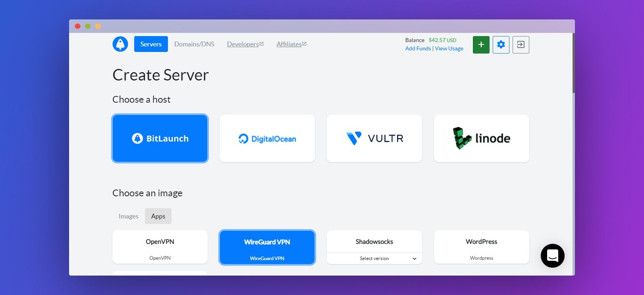Select Linode as host
Viewport: 644px width, 295px height.
[482, 138]
